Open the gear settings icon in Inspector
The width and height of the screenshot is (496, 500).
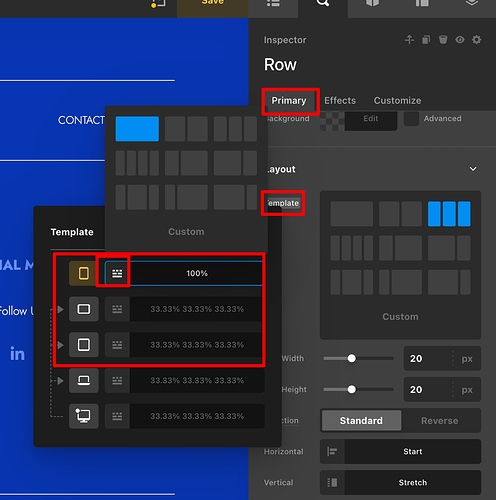coord(477,40)
